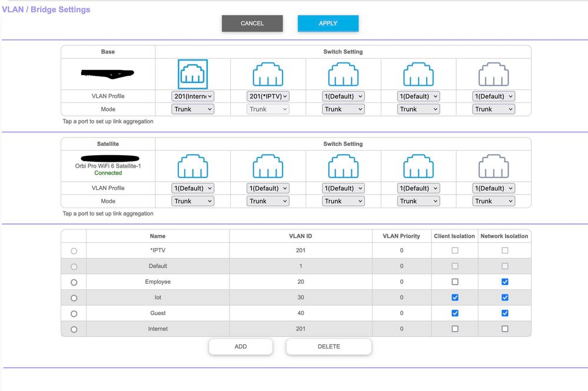This screenshot has height=391, width=588.
Task: Click the APPLY button
Action: (x=328, y=24)
